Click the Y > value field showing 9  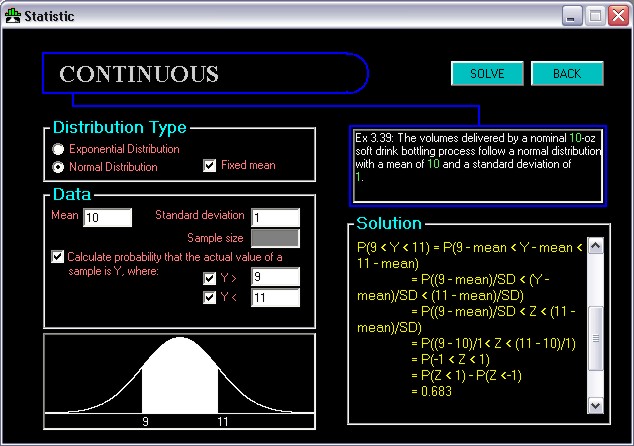(275, 277)
